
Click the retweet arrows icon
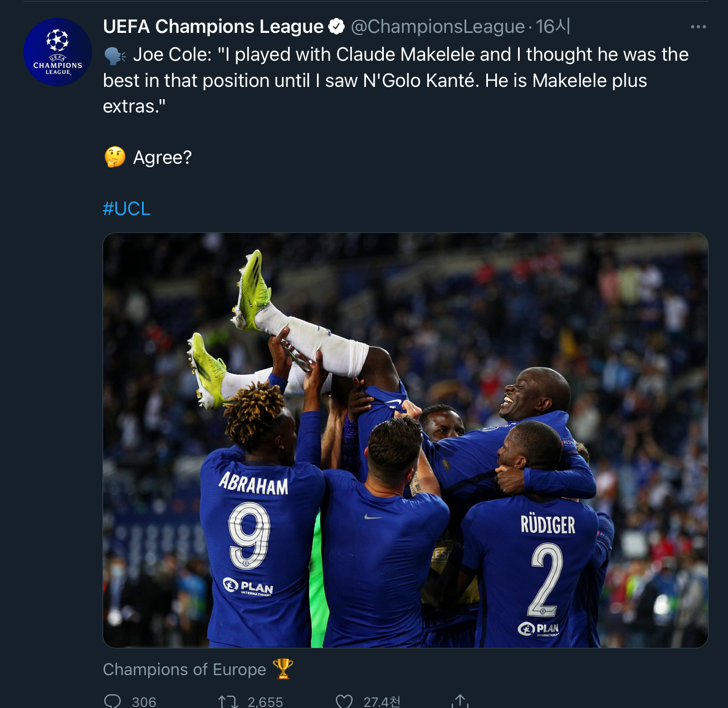coord(227,701)
